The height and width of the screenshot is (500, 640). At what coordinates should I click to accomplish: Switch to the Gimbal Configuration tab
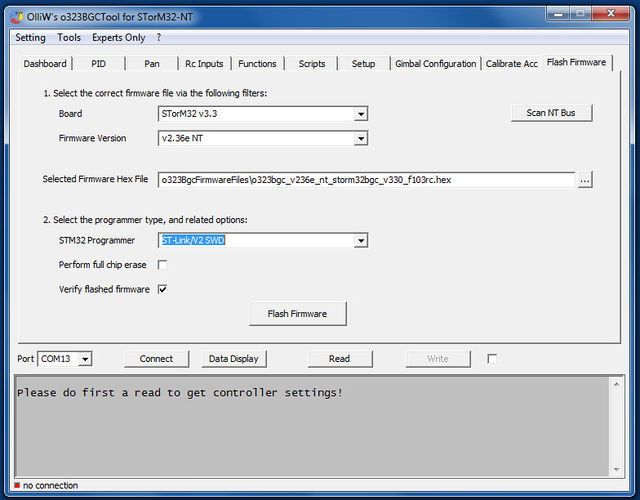(435, 64)
